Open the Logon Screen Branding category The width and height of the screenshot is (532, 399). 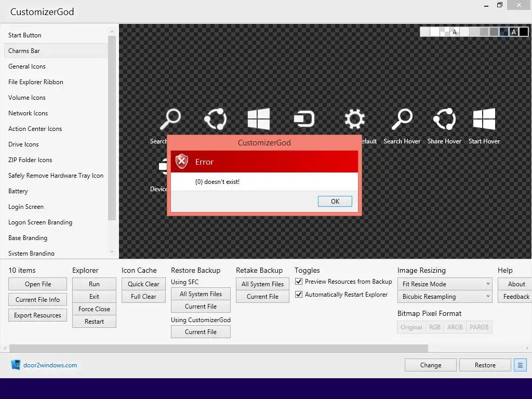tap(56, 222)
